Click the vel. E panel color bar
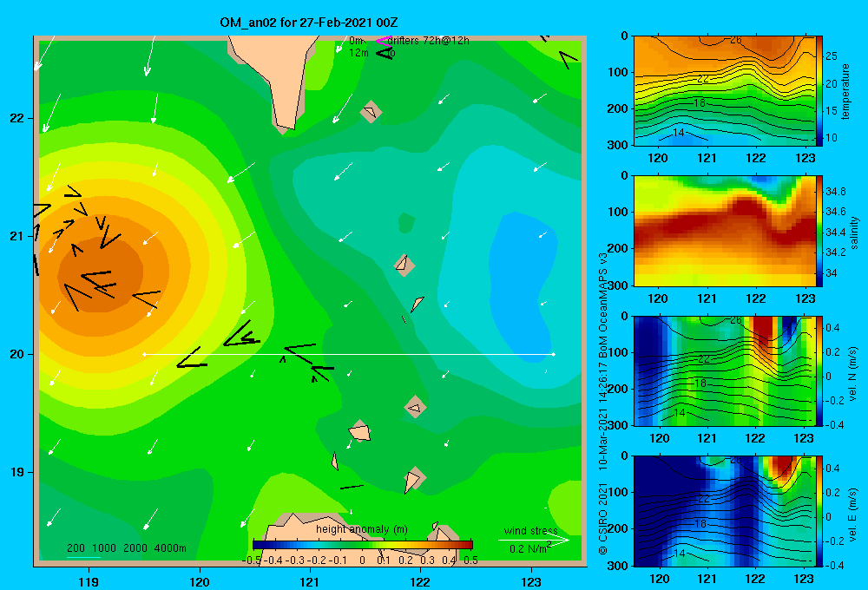This screenshot has height=590, width=868. click(x=820, y=511)
